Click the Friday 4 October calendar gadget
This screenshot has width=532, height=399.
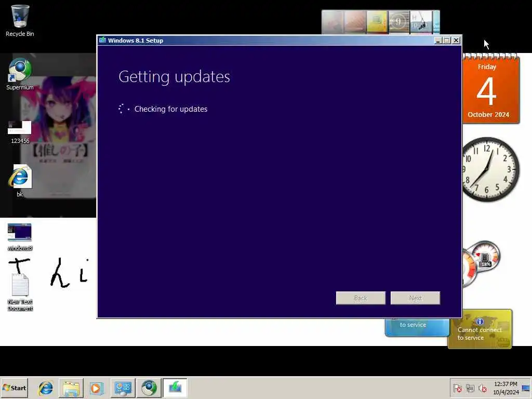click(x=491, y=89)
